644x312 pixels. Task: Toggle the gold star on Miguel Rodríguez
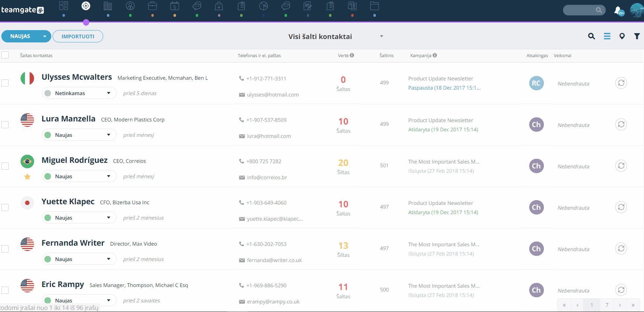click(x=27, y=177)
